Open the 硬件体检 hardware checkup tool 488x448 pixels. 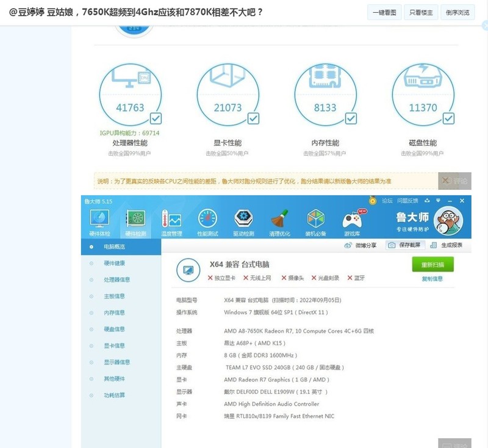99,222
